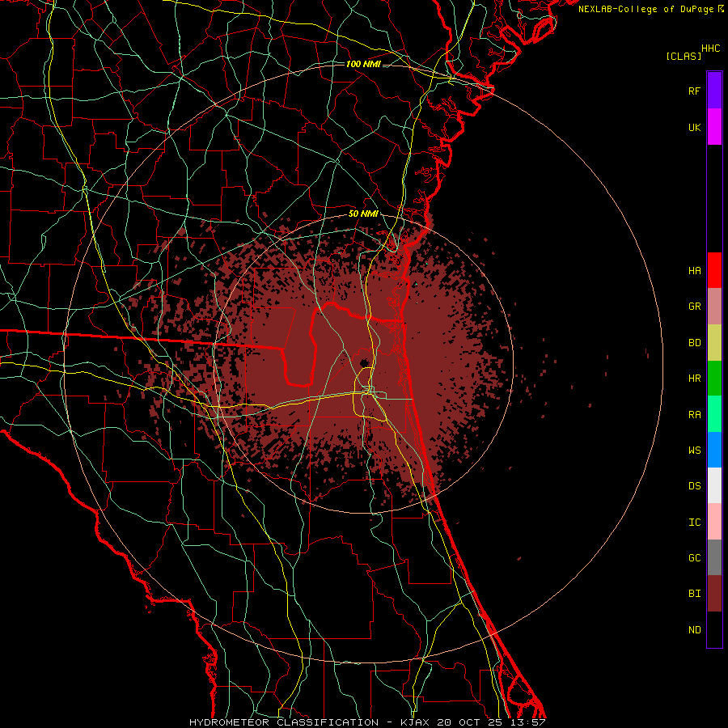Viewport: 728px width, 728px height.
Task: Click the 100 NMI range ring label
Action: tap(363, 64)
